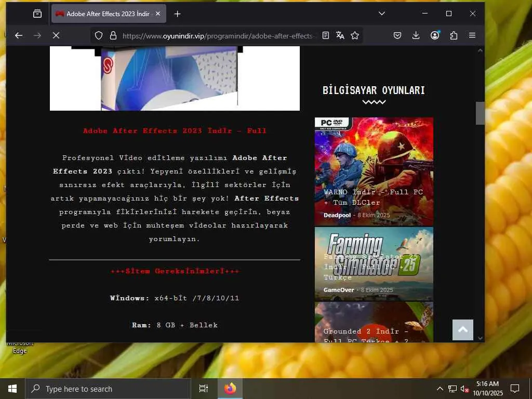This screenshot has width=532, height=399.
Task: Toggle reader view for this page
Action: (325, 35)
